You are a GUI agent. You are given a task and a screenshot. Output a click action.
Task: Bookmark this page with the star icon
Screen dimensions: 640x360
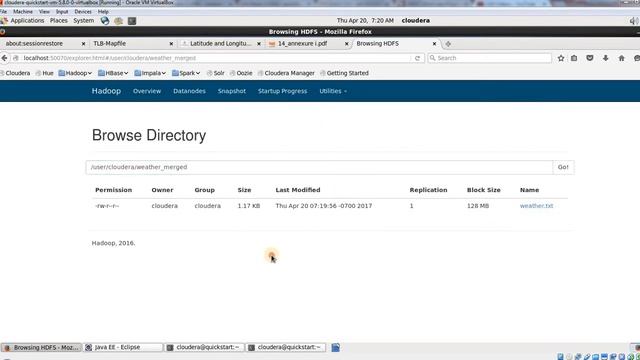561,58
